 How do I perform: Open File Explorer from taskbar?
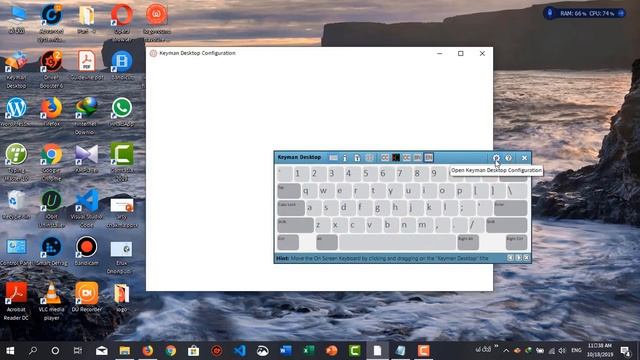click(x=124, y=351)
